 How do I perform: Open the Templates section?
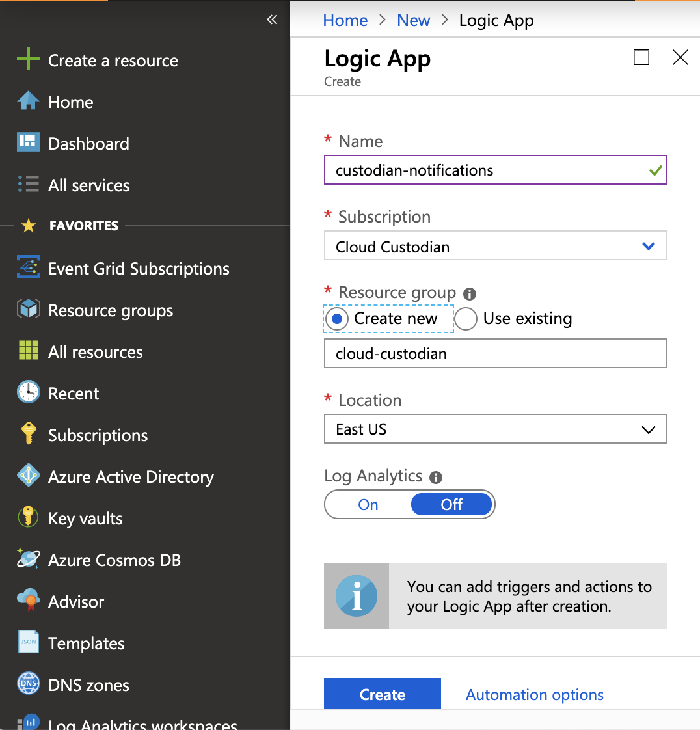pos(86,643)
